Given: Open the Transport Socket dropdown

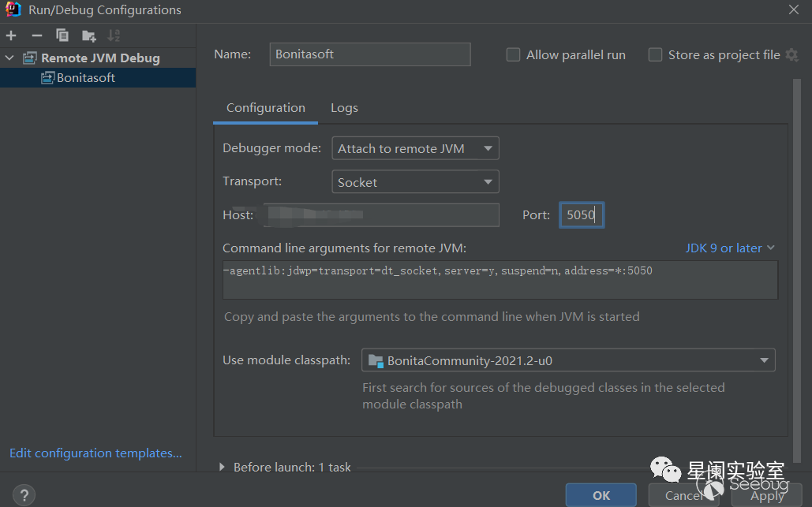Looking at the screenshot, I should [415, 182].
